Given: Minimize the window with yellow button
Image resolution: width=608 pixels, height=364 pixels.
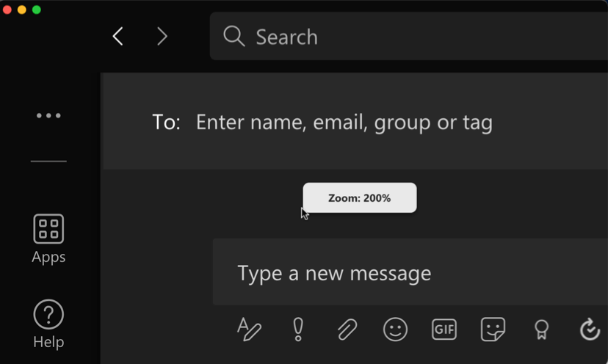Looking at the screenshot, I should click(22, 10).
